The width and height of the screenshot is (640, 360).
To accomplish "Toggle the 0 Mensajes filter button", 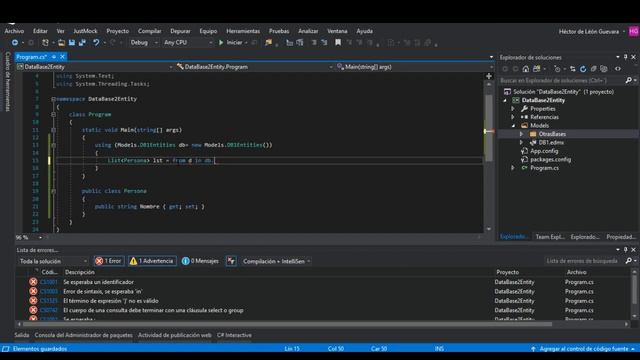I will tap(200, 261).
